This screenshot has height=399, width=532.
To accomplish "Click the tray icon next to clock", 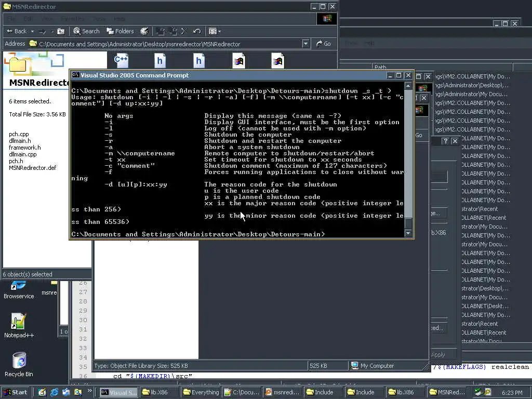I will pyautogui.click(x=487, y=392).
